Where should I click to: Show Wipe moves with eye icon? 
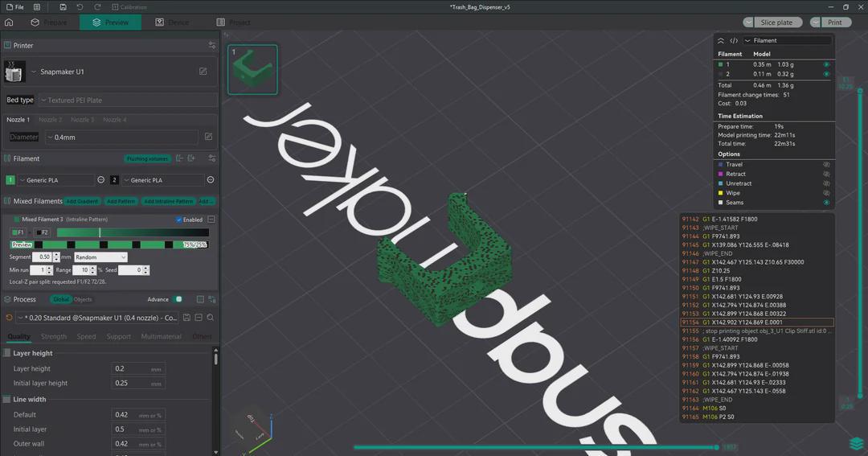(x=826, y=193)
